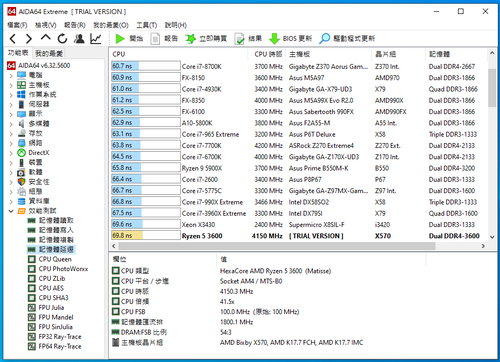Expand the DirectX node chevron
This screenshot has width=500, height=362.
point(11,153)
